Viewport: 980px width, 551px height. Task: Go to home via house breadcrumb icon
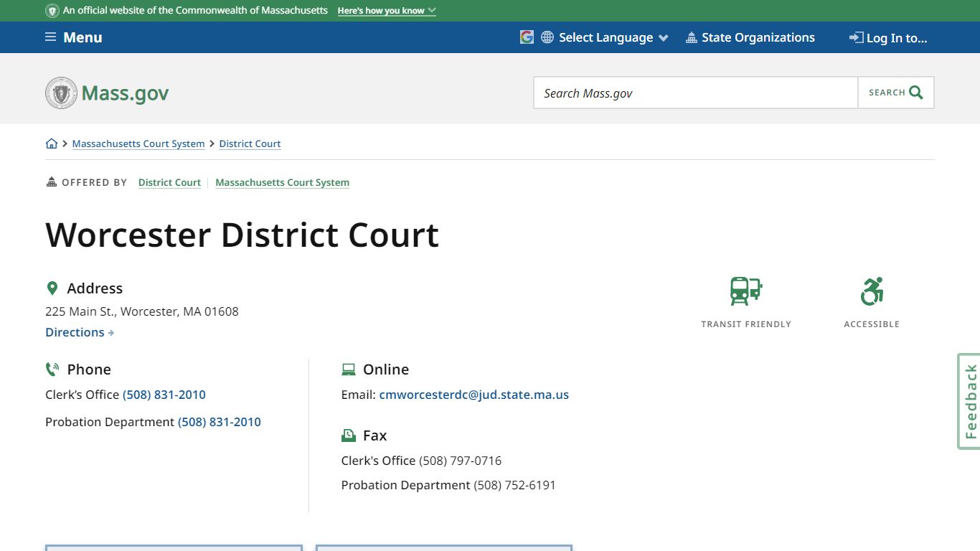tap(52, 143)
